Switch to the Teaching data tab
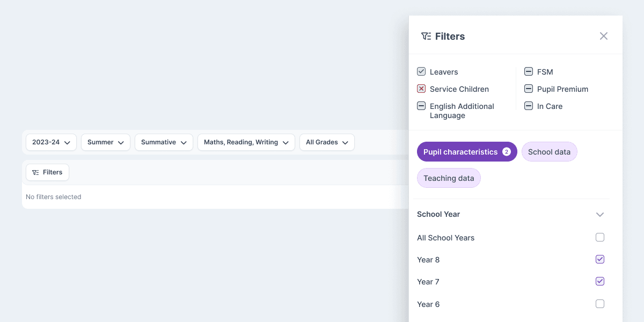644x322 pixels. (x=449, y=178)
